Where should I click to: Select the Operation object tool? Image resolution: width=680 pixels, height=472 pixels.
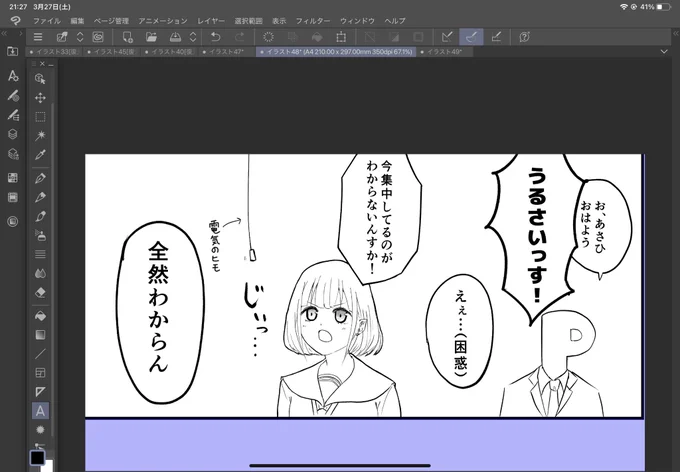pyautogui.click(x=40, y=79)
